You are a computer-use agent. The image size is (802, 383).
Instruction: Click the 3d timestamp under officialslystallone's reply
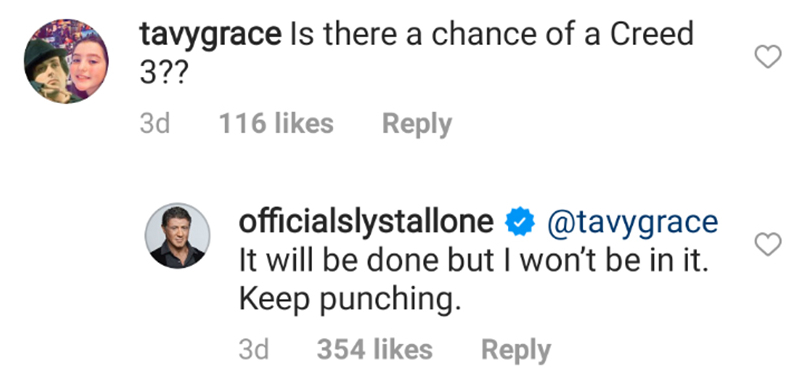(x=254, y=350)
